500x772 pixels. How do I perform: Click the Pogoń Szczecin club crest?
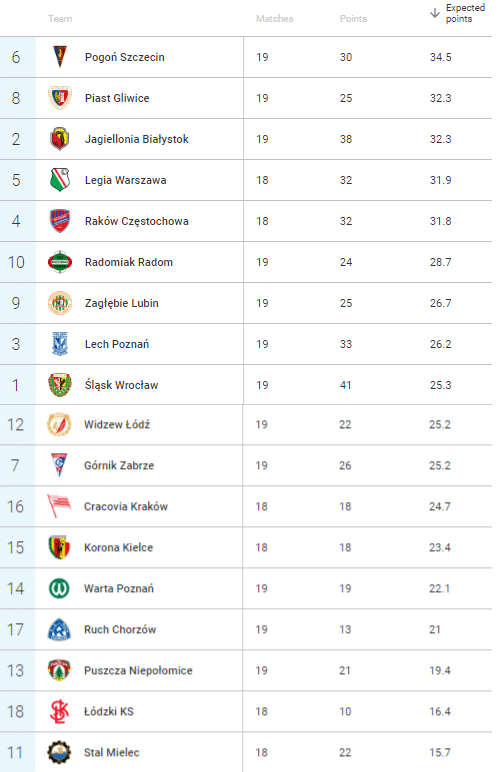pyautogui.click(x=60, y=57)
